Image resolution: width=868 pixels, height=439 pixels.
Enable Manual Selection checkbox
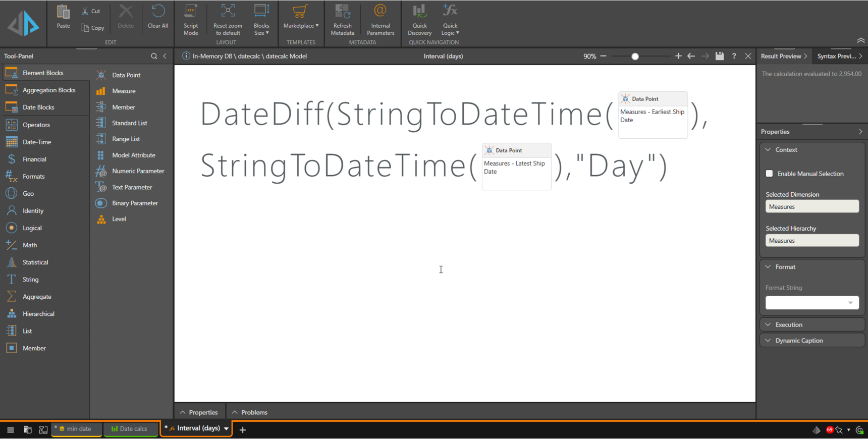pyautogui.click(x=769, y=174)
